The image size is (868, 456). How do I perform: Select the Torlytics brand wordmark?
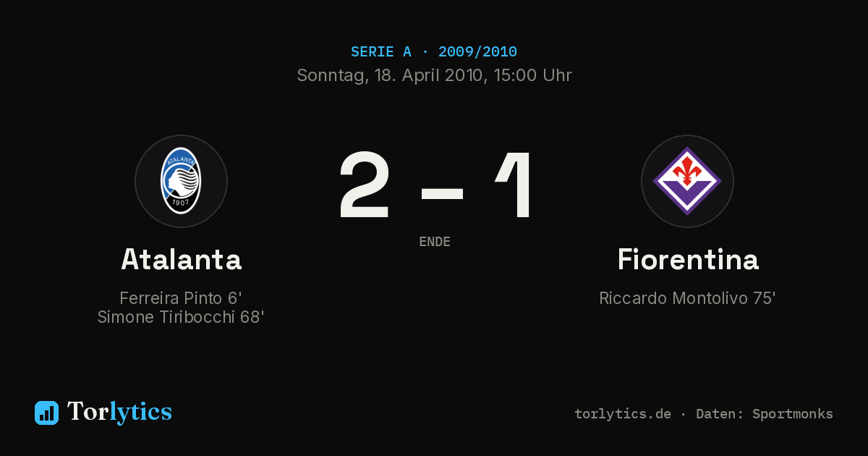point(119,412)
